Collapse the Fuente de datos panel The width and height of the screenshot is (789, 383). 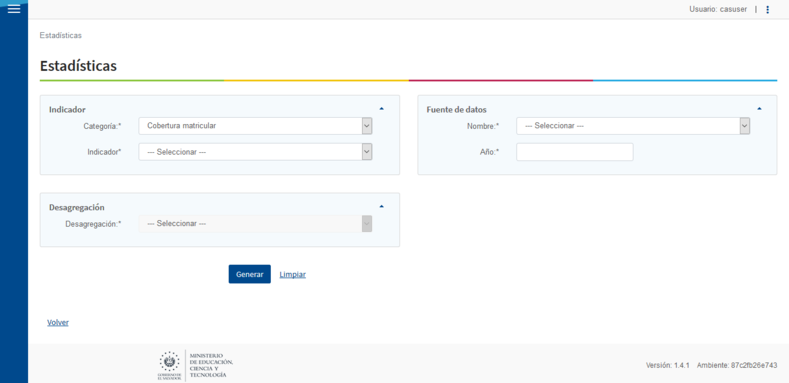click(759, 108)
